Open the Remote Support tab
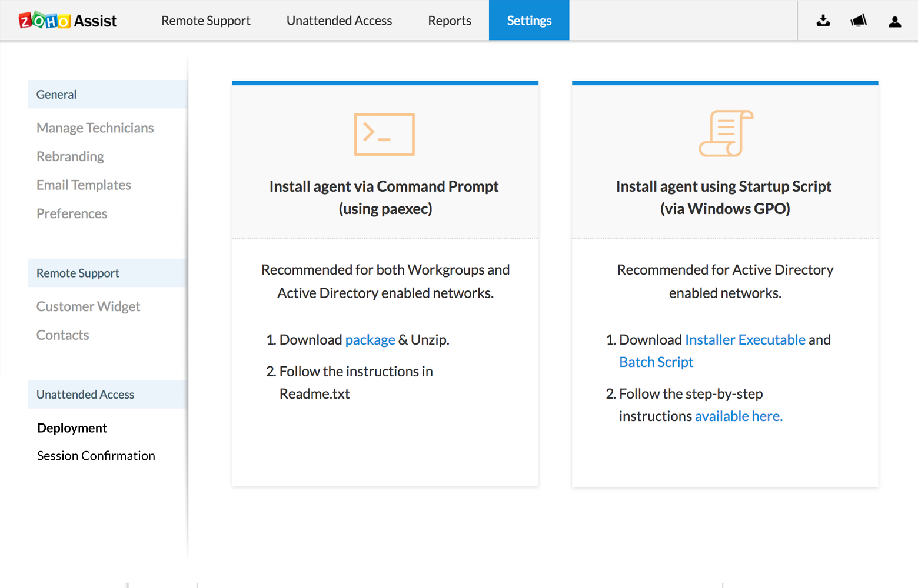This screenshot has width=918, height=588. [206, 21]
